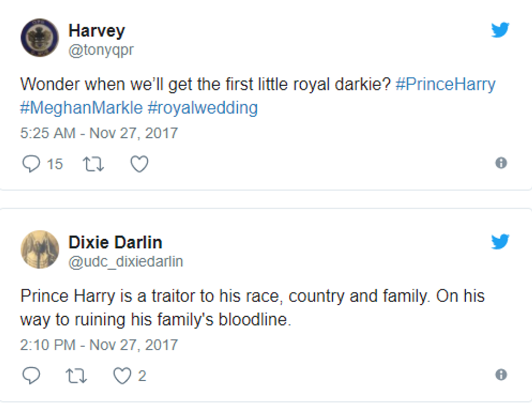Screen dimensions: 532x403
Task: Visit the @tonyqpr profile handle
Action: click(x=101, y=50)
